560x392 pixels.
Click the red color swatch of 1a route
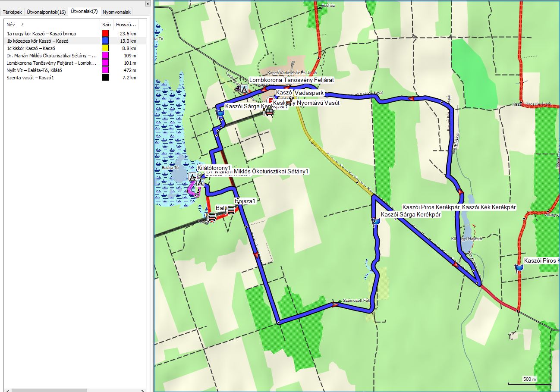point(105,34)
